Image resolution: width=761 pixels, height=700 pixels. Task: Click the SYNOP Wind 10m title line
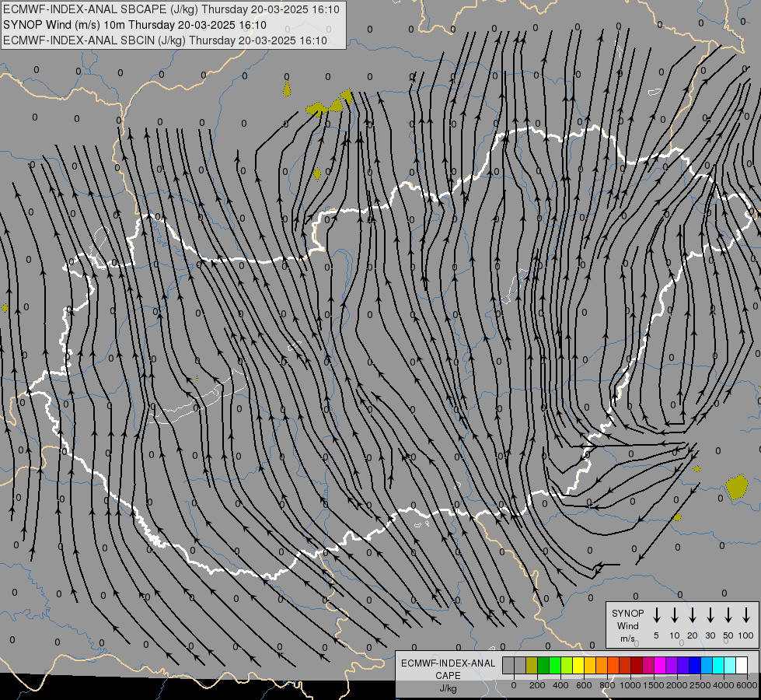pyautogui.click(x=135, y=25)
